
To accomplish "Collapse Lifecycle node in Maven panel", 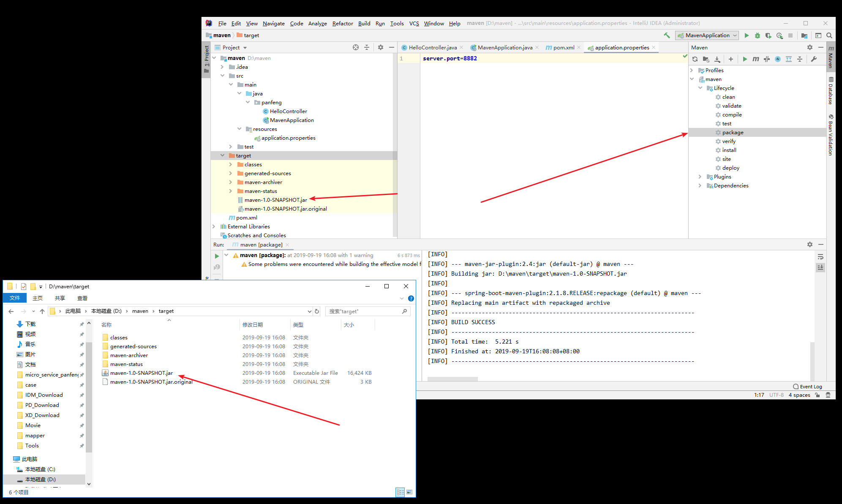I will point(700,88).
